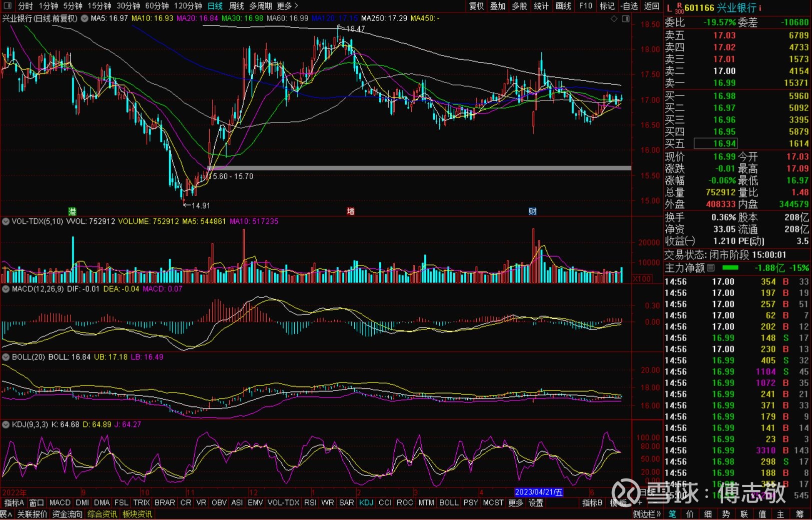Expand the 展∧ panel toggle
This screenshot has height=520, width=812.
(x=7, y=514)
